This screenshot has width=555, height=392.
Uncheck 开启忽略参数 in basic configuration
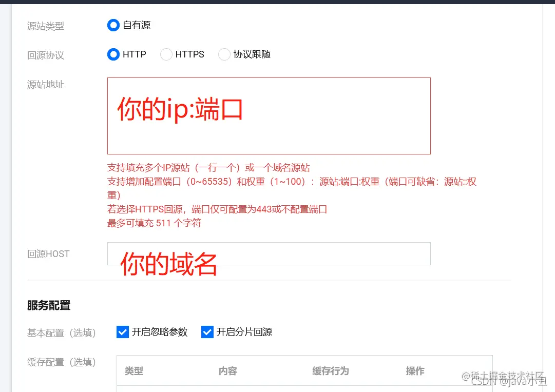tap(122, 332)
